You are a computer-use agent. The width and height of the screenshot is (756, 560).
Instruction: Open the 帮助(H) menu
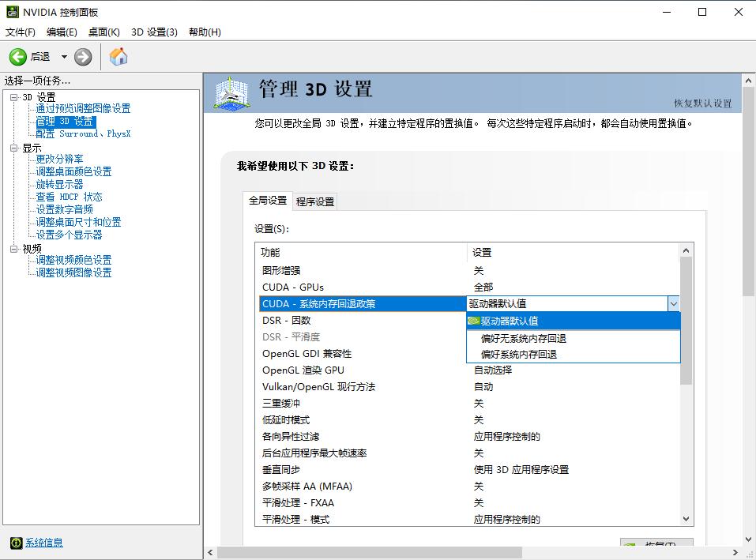click(x=205, y=32)
